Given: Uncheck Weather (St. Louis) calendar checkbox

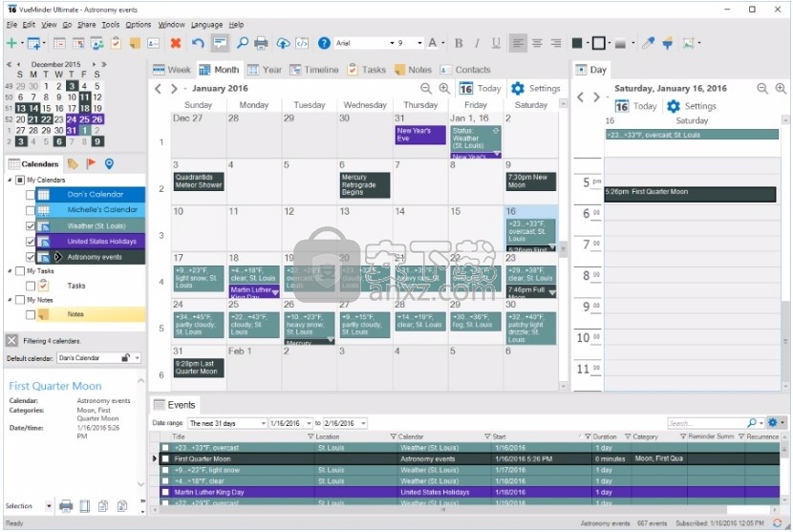Looking at the screenshot, I should point(31,226).
